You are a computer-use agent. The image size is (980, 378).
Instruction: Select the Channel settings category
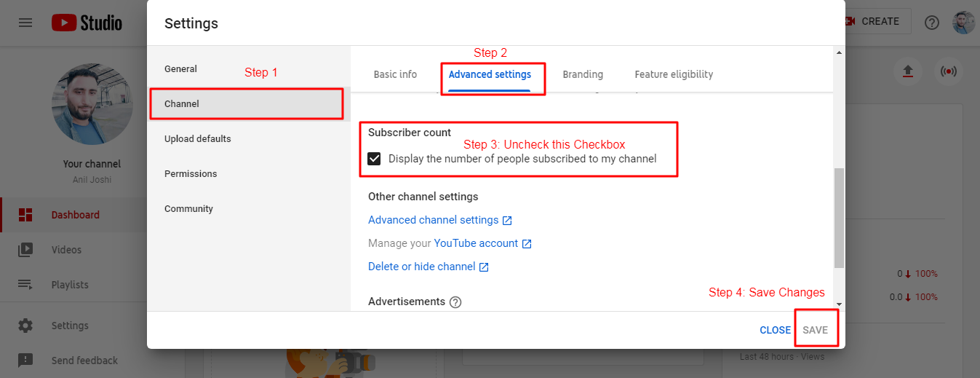click(249, 104)
